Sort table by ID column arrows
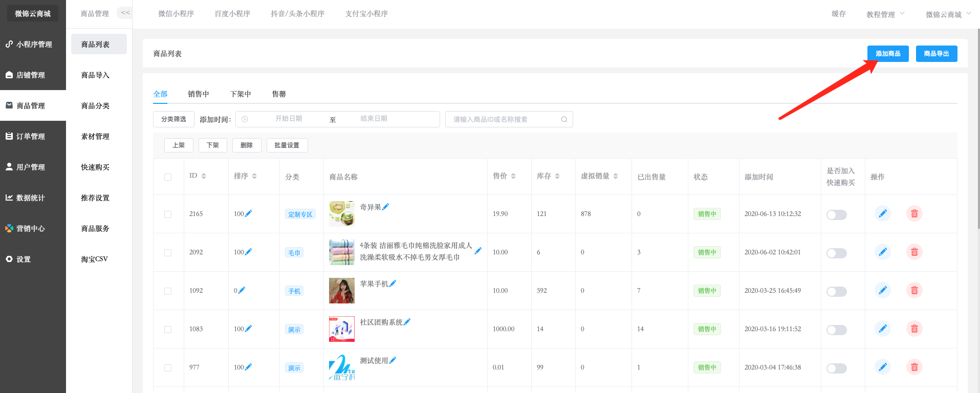This screenshot has width=980, height=393. (204, 176)
